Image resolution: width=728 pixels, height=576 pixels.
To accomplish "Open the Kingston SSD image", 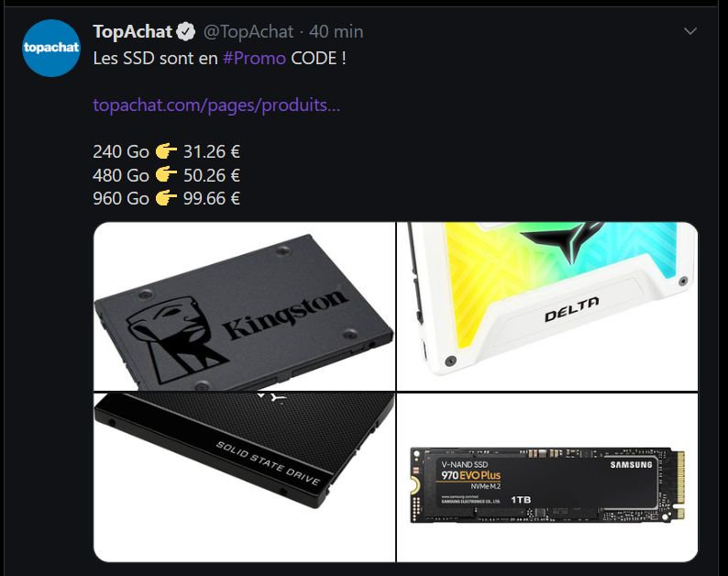I will [244, 306].
